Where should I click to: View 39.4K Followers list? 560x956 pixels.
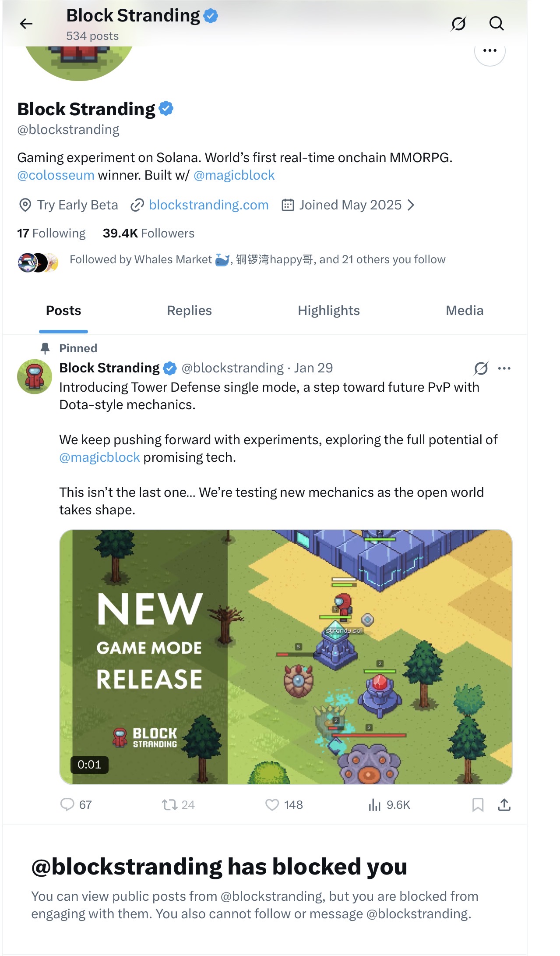coord(148,233)
